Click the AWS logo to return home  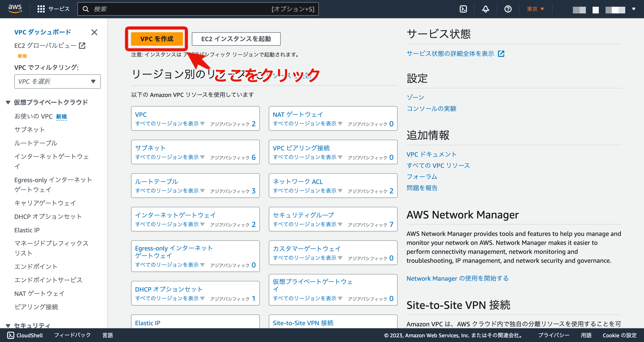15,8
